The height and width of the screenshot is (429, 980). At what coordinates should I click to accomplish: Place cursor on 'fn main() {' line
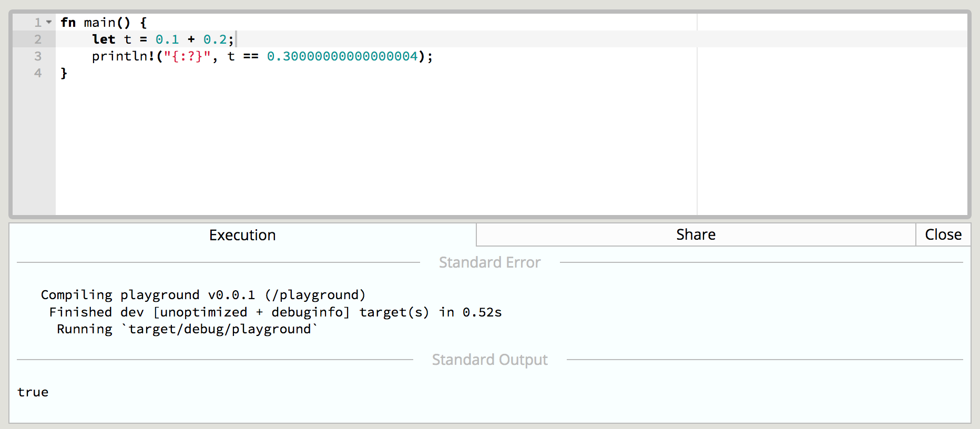(x=104, y=23)
